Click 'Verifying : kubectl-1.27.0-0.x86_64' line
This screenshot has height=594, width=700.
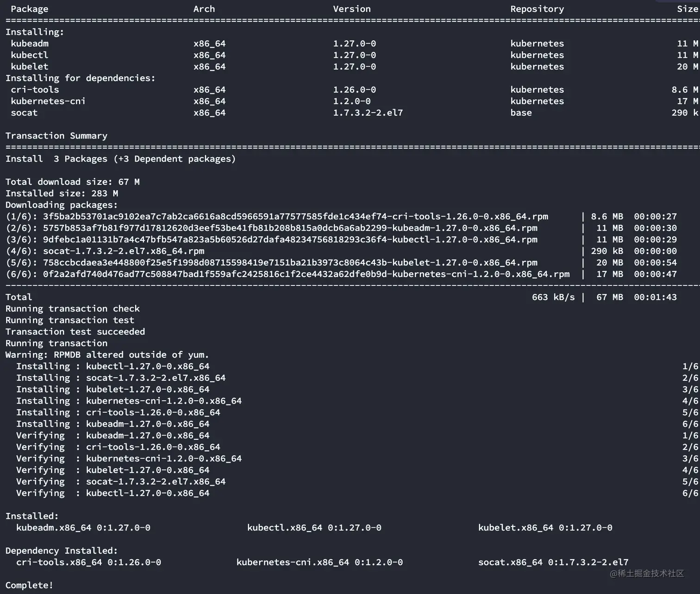pyautogui.click(x=113, y=493)
